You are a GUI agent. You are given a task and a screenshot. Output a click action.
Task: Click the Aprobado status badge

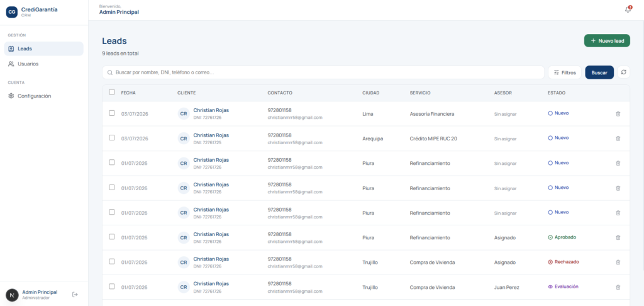point(562,237)
